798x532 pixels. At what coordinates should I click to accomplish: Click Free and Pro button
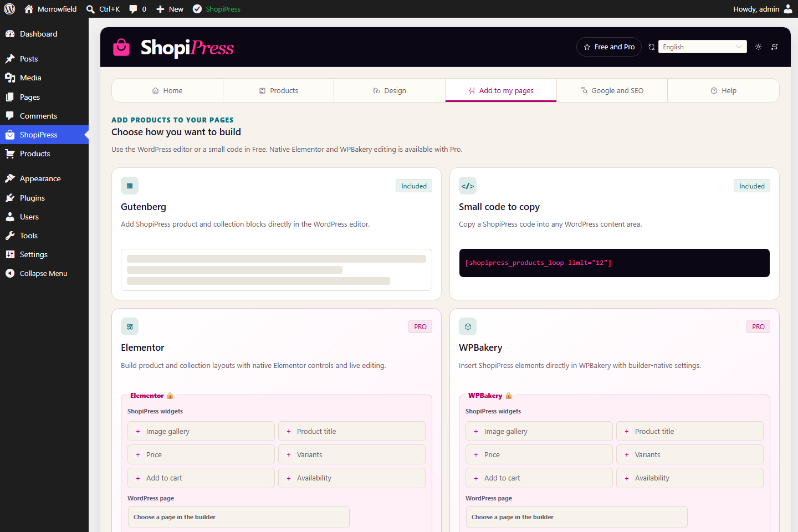[609, 47]
